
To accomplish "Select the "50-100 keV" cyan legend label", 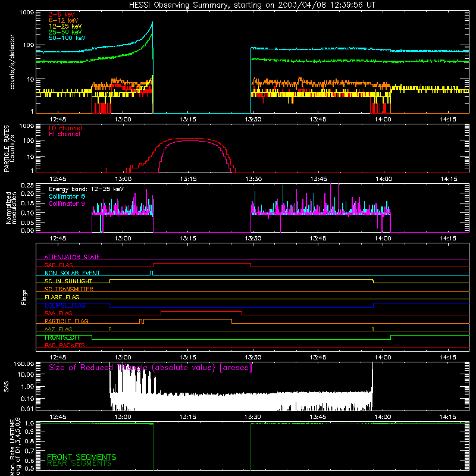I will tap(67, 38).
